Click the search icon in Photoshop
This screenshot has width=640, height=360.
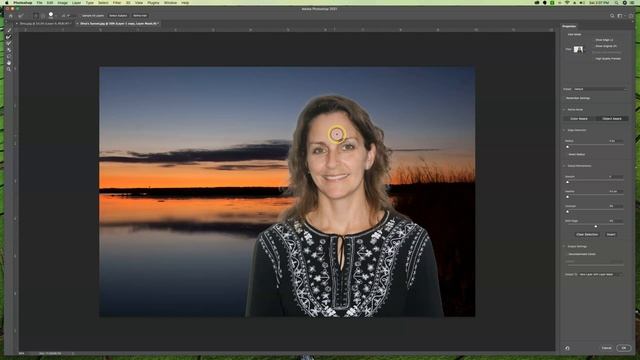coord(612,16)
